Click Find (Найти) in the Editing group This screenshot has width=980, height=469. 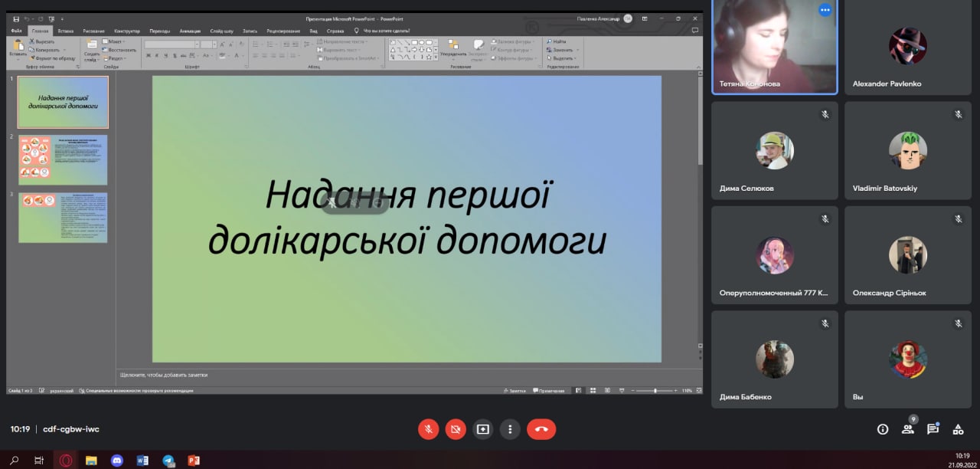coord(557,41)
